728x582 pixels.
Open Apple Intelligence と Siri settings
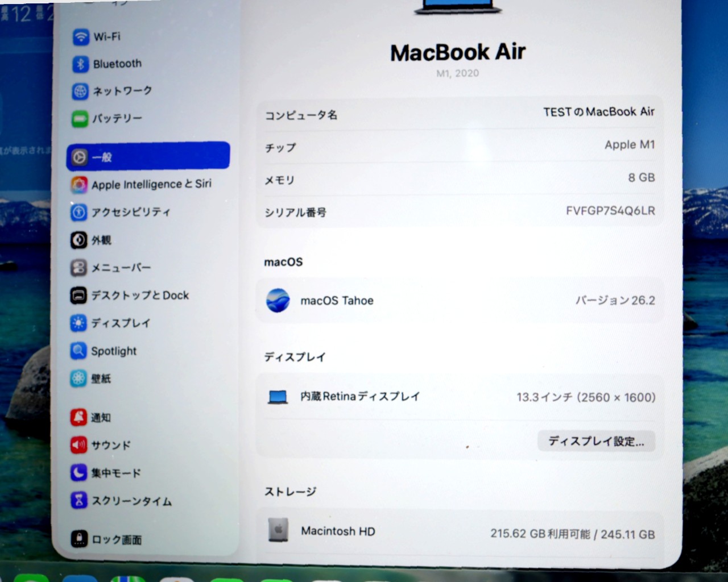[151, 184]
